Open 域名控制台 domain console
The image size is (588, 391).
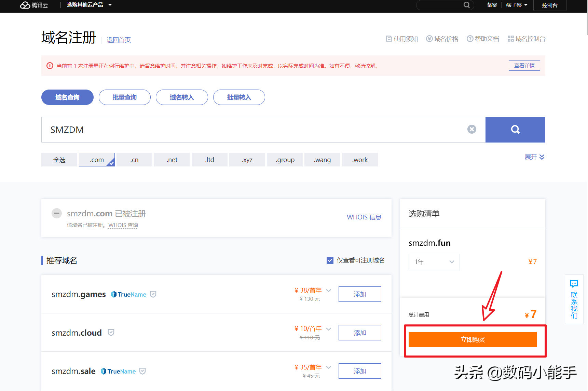[x=527, y=39]
